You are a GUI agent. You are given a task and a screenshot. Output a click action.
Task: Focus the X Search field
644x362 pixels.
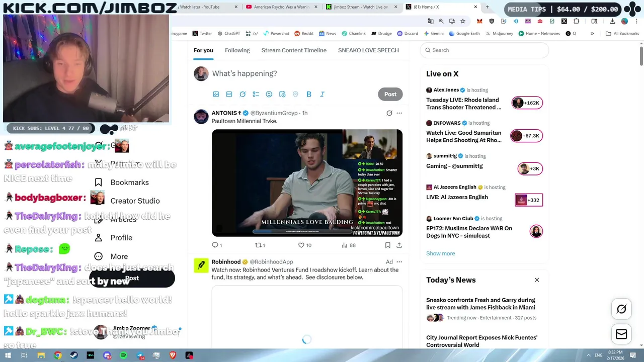pos(485,50)
